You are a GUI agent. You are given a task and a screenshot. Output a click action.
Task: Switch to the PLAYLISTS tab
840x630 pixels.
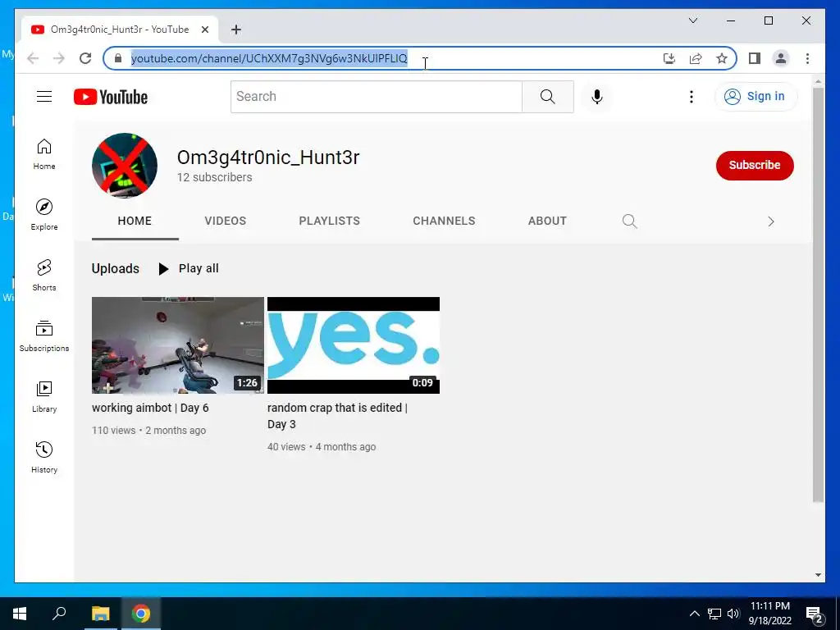329,221
